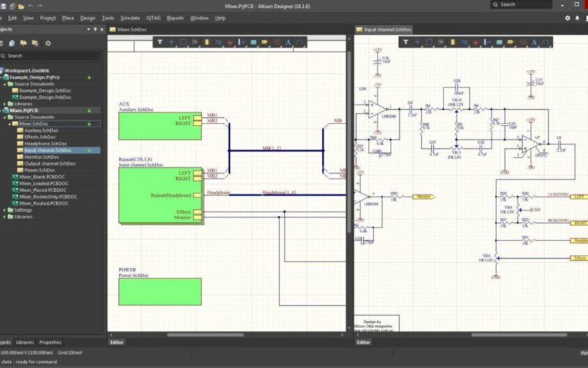Click the Editor tab below Mixer.SchDoc
Image resolution: width=588 pixels, height=368 pixels.
pyautogui.click(x=117, y=343)
